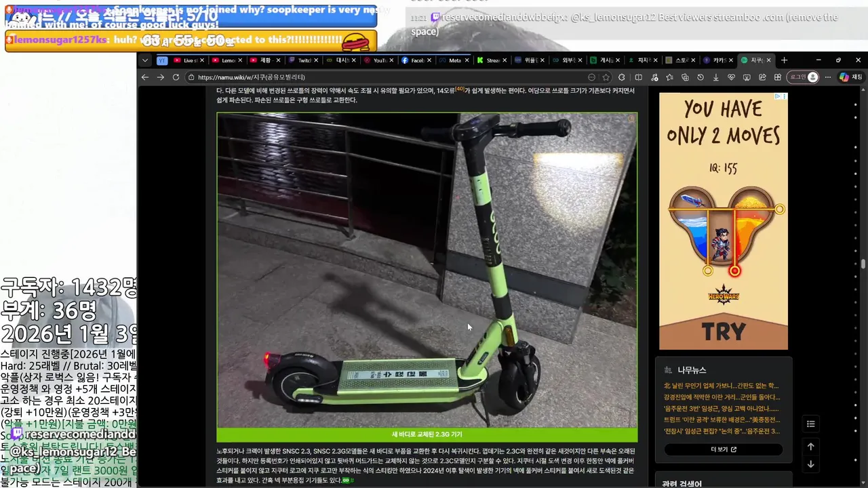Image resolution: width=868 pixels, height=488 pixels.
Task: Open the browser extensions puzzle icon
Action: 622,77
